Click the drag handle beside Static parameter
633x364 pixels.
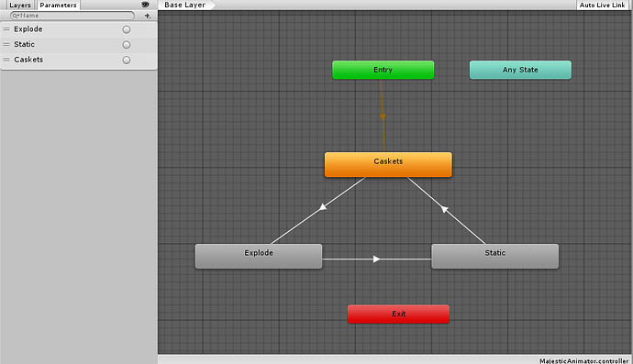point(6,44)
